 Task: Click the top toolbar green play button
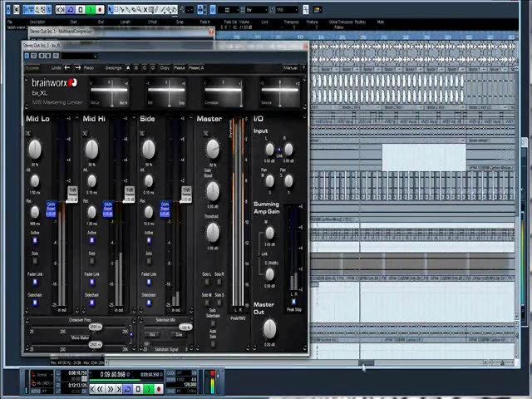pos(91,9)
